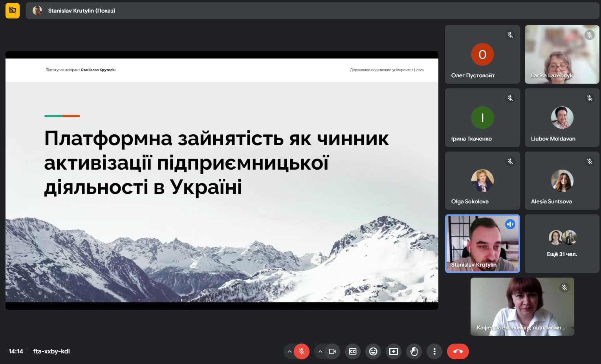
Task: Click speaking indicator on Stanislav Krutylin tile
Action: coord(510,224)
